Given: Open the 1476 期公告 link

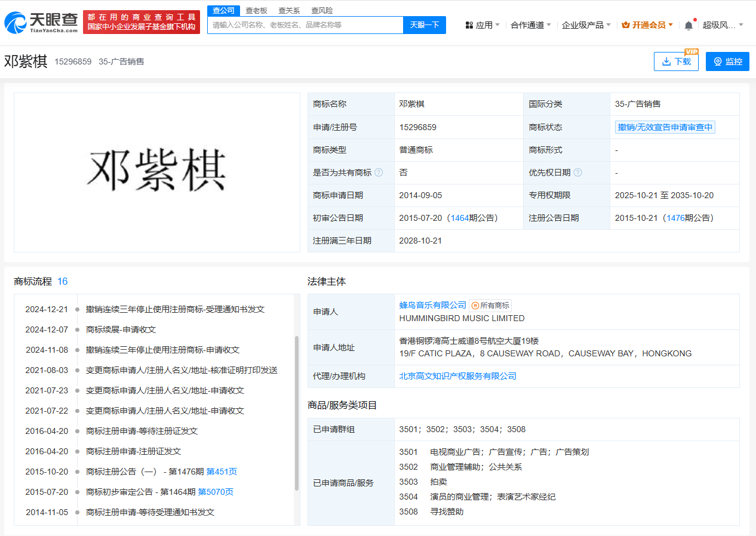Looking at the screenshot, I should (676, 218).
